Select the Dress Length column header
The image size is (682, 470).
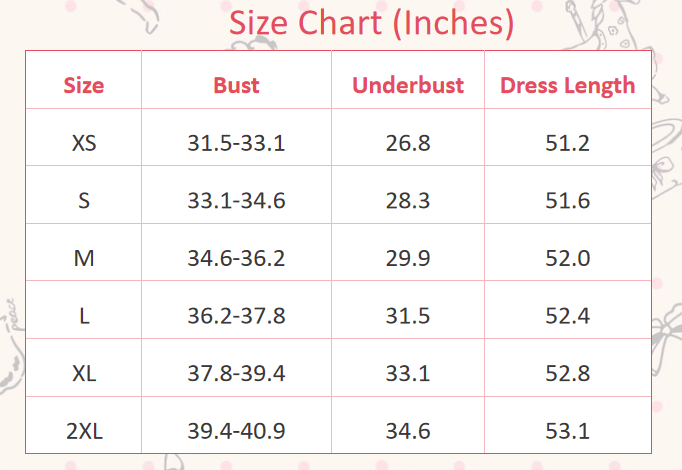tap(568, 85)
